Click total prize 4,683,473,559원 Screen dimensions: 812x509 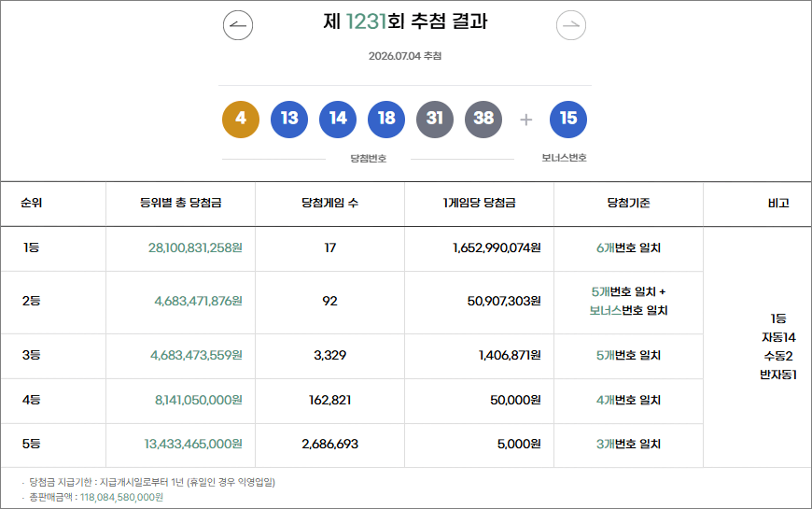coord(196,355)
